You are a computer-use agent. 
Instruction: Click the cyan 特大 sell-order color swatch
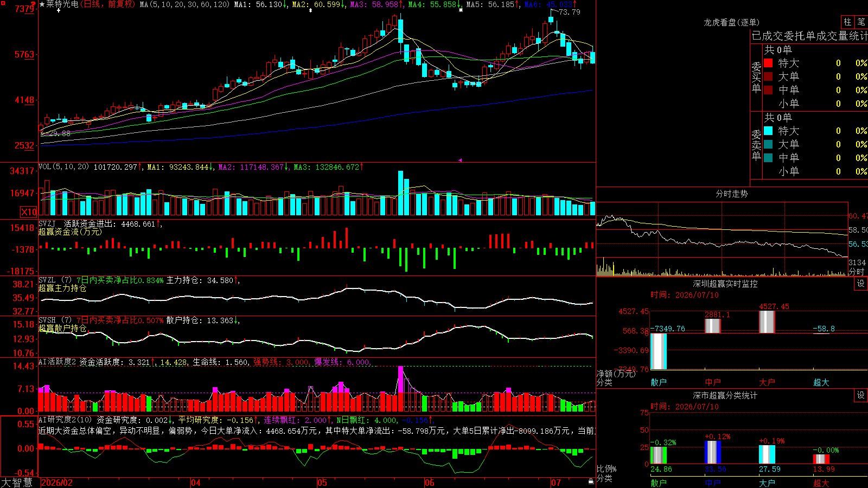tap(768, 131)
